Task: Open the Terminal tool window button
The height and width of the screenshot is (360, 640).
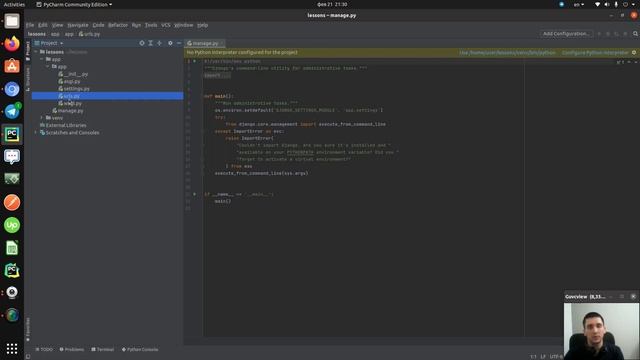Action: point(102,349)
